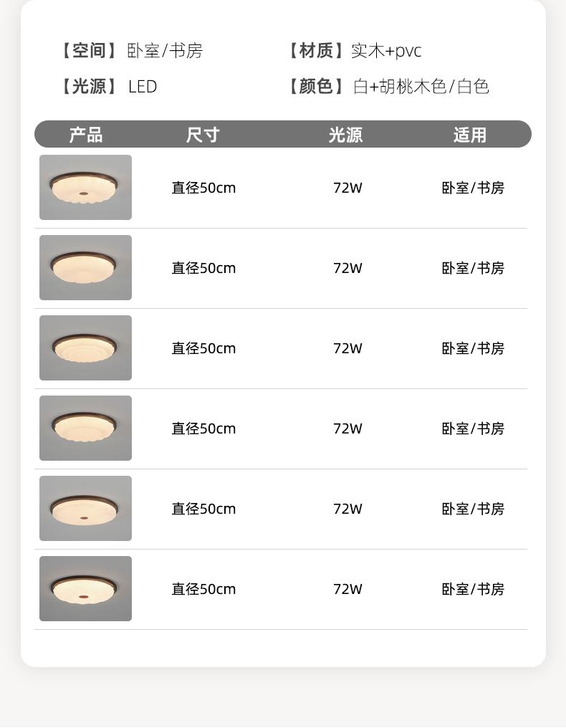Image resolution: width=566 pixels, height=728 pixels.
Task: Click the fifth row lamp image
Action: click(85, 508)
